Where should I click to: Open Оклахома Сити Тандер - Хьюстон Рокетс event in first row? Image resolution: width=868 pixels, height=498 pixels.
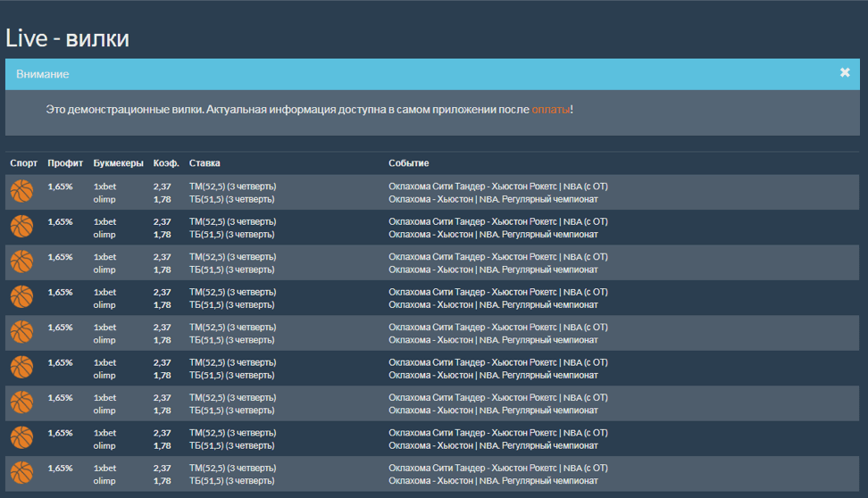pos(498,187)
